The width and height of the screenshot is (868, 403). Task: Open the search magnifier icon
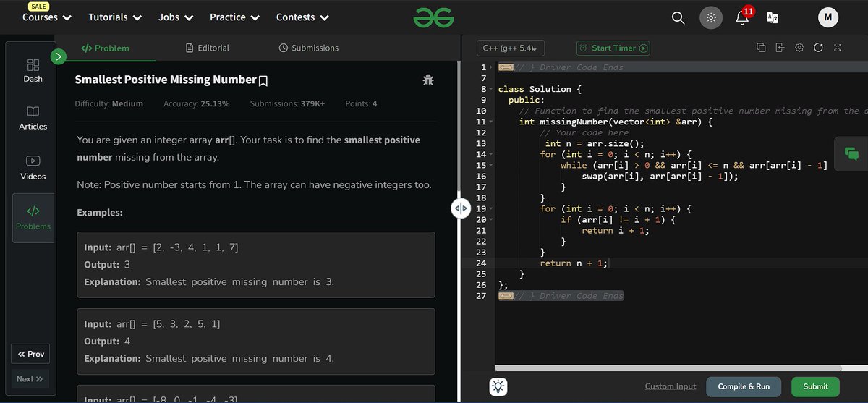click(678, 18)
